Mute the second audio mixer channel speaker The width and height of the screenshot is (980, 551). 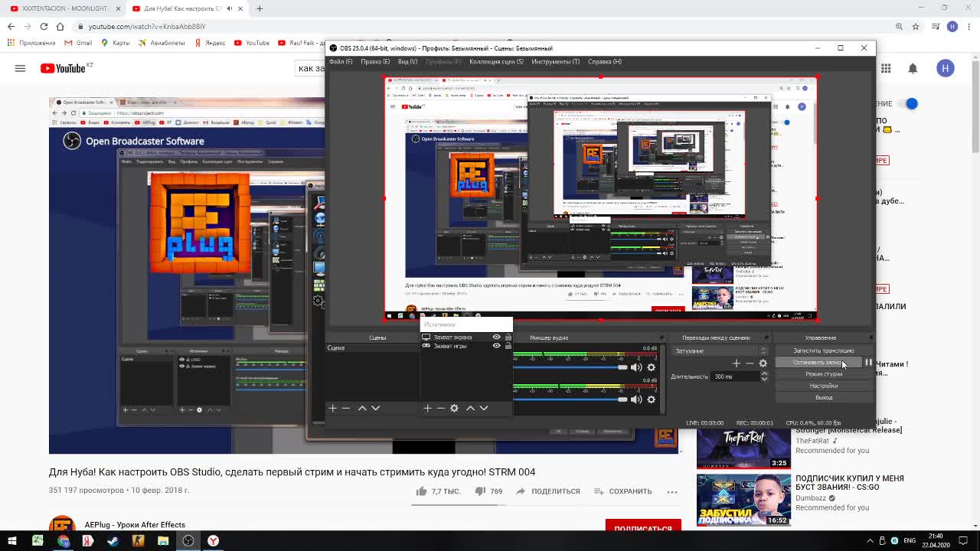pyautogui.click(x=636, y=399)
